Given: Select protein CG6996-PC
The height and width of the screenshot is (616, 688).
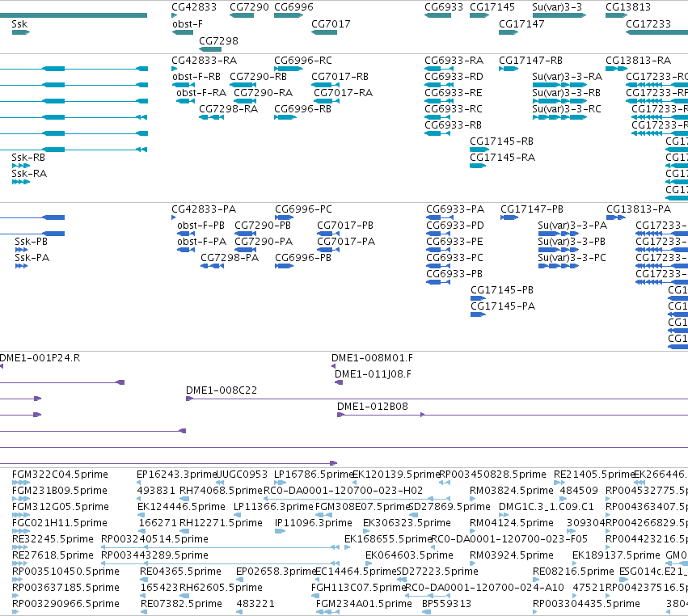Looking at the screenshot, I should pos(285,217).
